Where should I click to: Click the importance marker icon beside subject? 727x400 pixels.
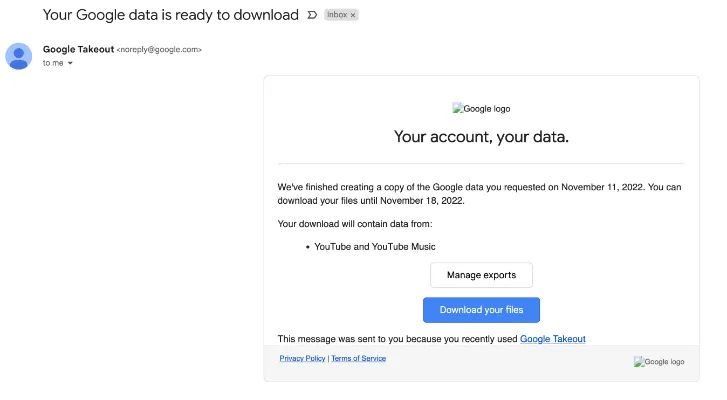pos(312,15)
